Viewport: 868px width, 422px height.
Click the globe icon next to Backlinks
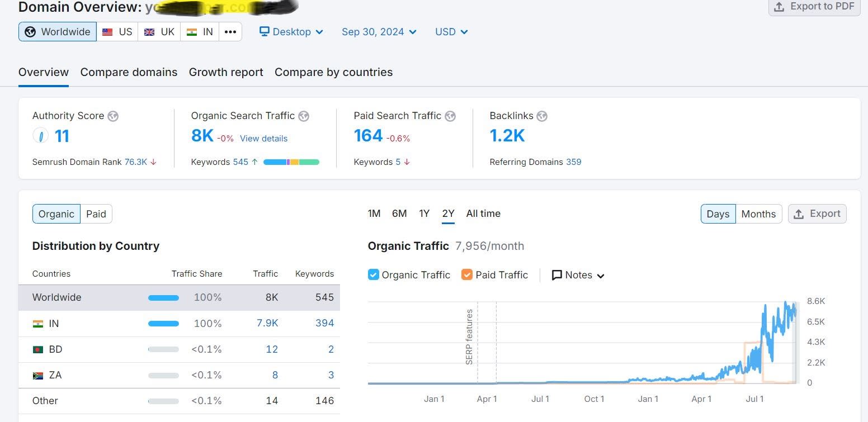pyautogui.click(x=541, y=116)
